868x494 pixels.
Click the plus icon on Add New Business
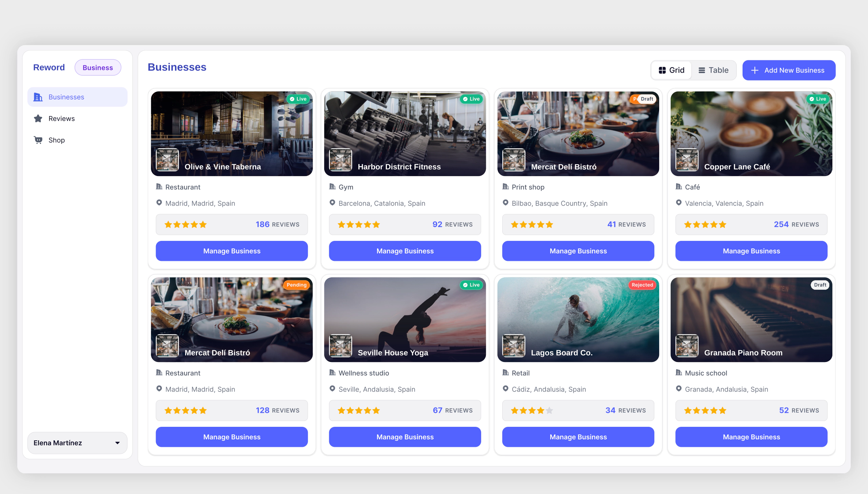755,70
